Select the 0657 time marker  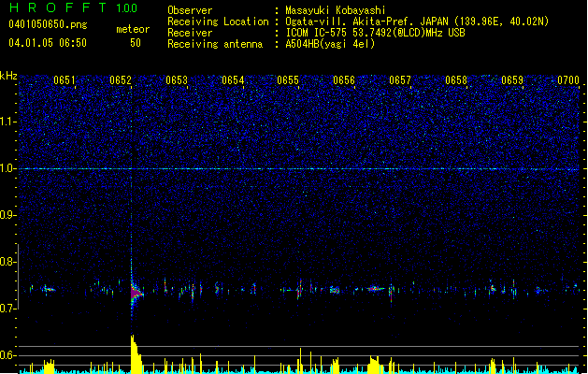click(x=400, y=79)
